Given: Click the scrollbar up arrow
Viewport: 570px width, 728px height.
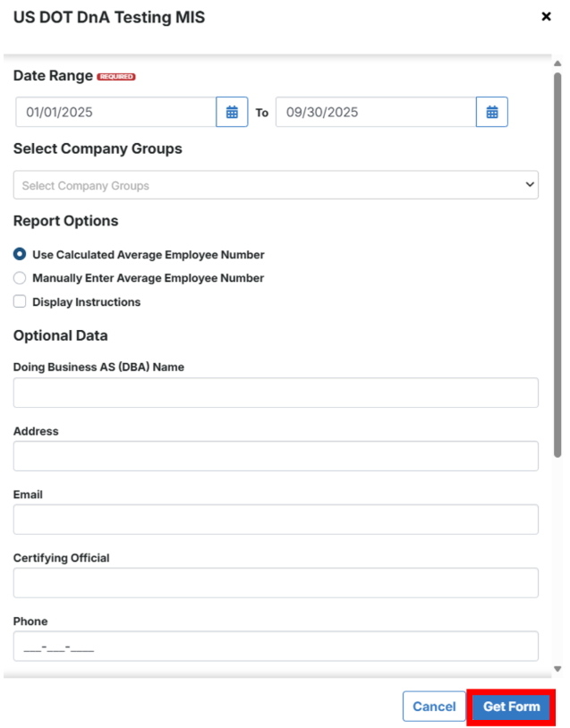Looking at the screenshot, I should point(557,63).
